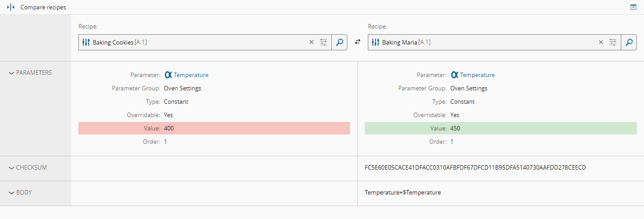The width and height of the screenshot is (644, 219).
Task: Open filter options for left recipe field
Action: 323,42
